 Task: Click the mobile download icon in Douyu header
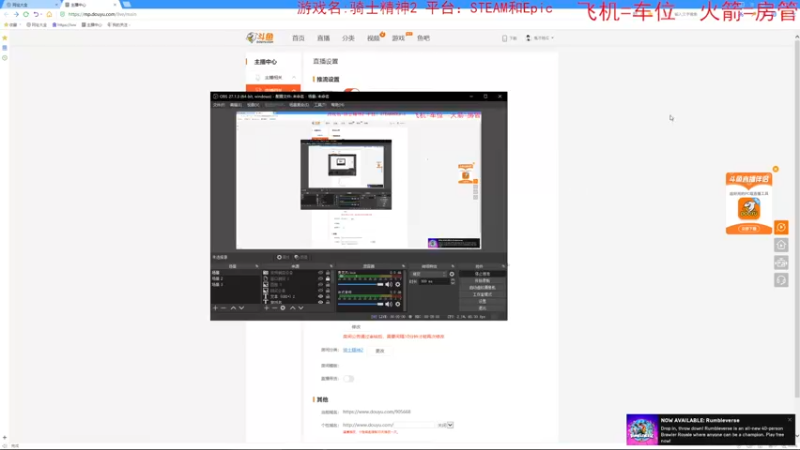505,38
